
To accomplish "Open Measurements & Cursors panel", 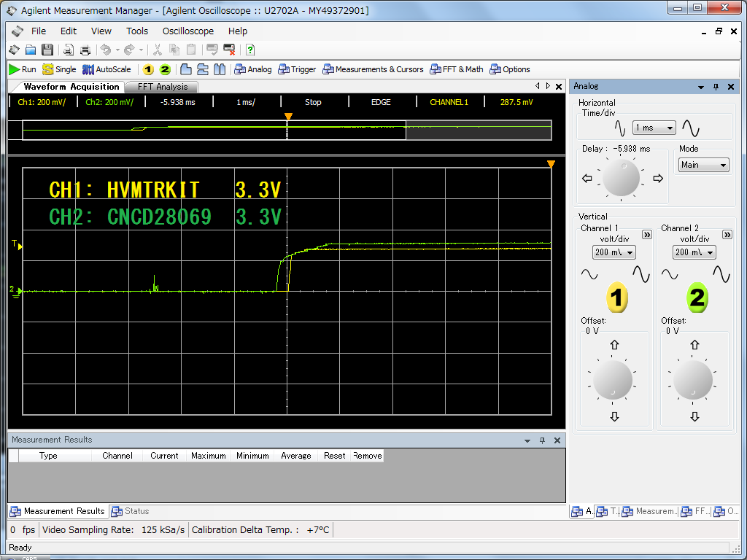I will click(x=373, y=69).
